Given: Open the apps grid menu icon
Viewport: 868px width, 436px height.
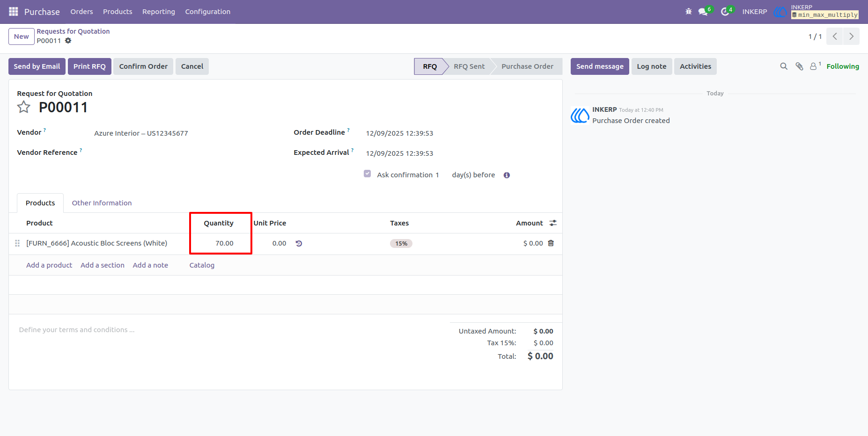Looking at the screenshot, I should click(14, 11).
